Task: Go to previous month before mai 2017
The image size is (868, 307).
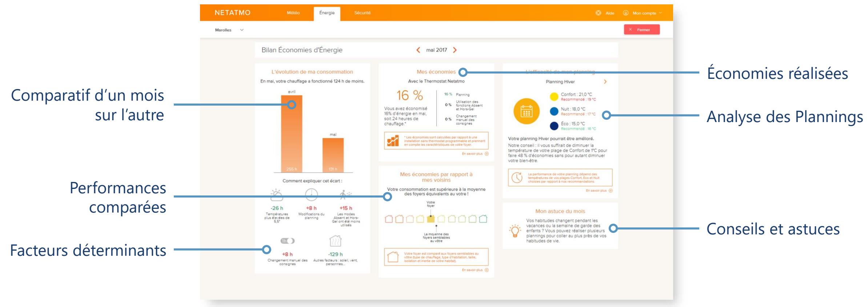Action: point(418,50)
